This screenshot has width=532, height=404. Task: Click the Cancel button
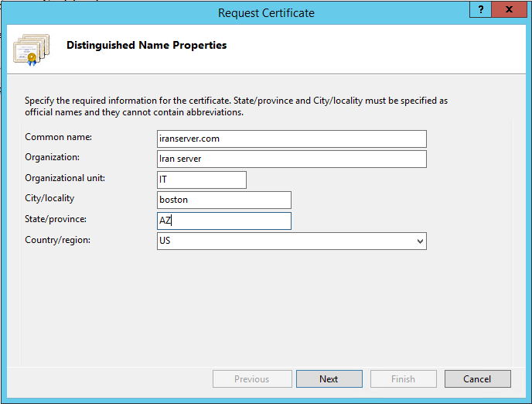click(x=477, y=379)
